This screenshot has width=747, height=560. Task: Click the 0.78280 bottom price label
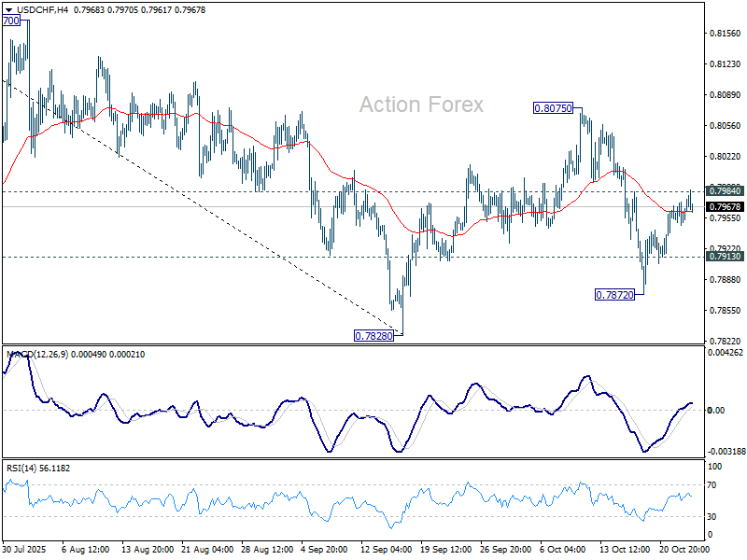click(372, 335)
